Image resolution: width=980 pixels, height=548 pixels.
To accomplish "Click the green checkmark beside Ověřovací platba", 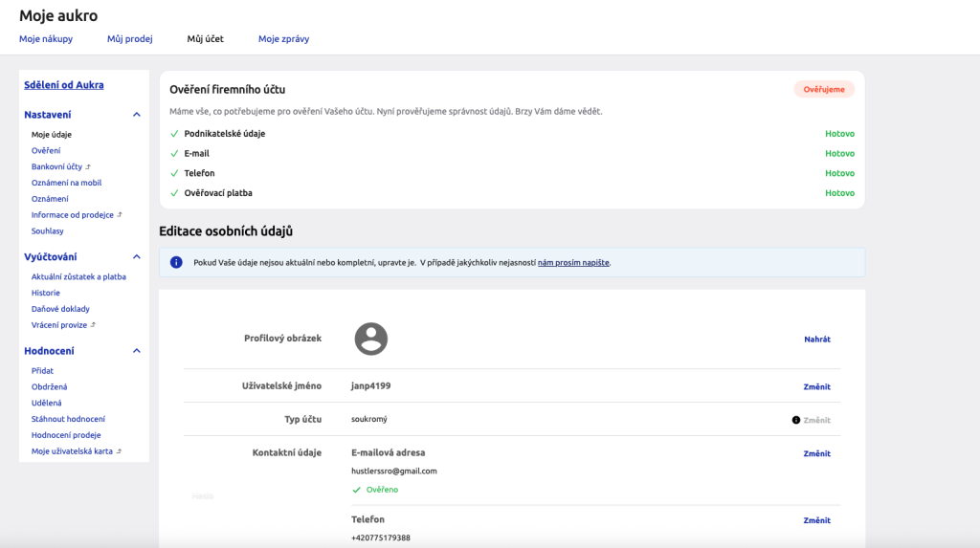I will pyautogui.click(x=174, y=193).
